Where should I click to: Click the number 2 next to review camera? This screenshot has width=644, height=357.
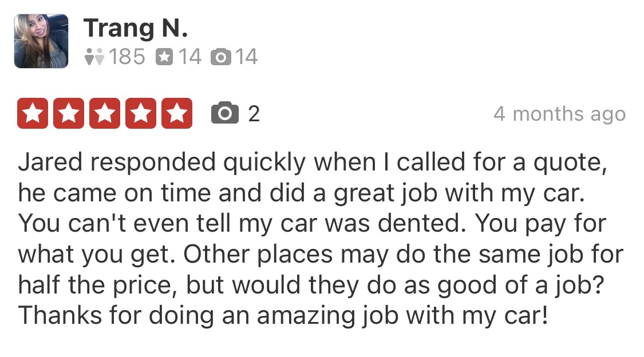(254, 114)
